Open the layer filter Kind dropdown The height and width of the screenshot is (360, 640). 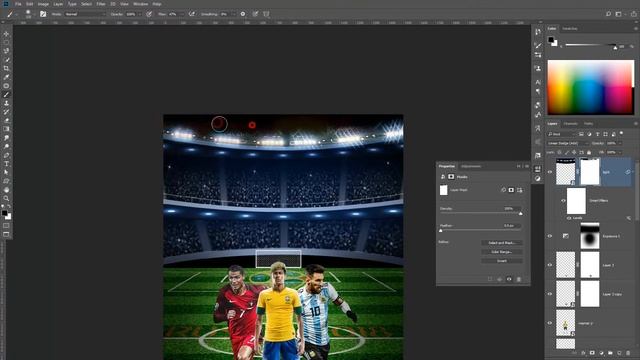point(561,134)
